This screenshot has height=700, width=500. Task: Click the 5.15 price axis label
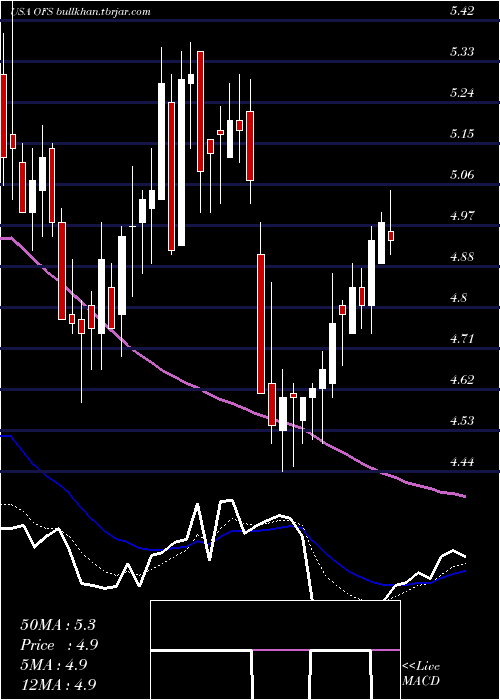[x=462, y=134]
